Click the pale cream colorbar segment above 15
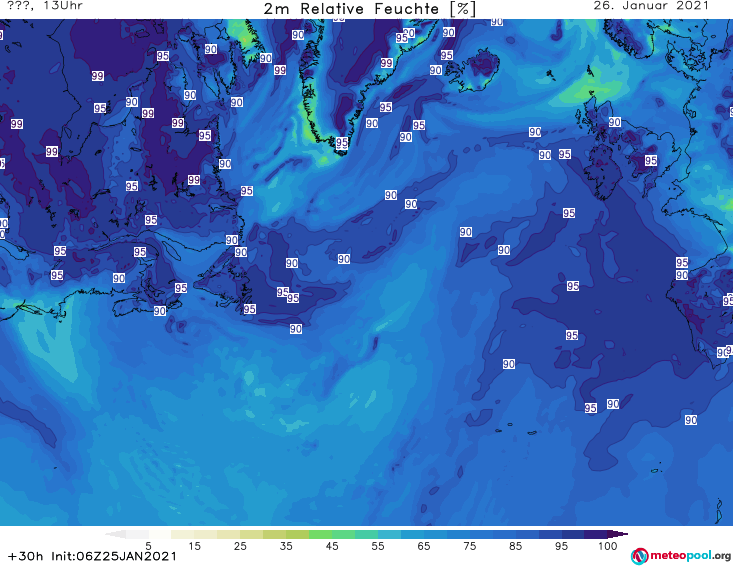 click(x=183, y=534)
